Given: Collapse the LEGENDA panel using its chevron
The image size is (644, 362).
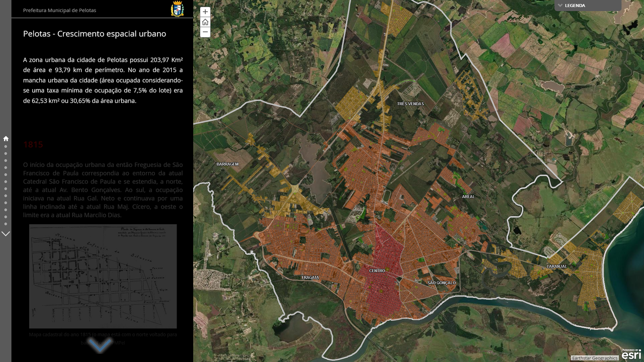Looking at the screenshot, I should tap(560, 5).
